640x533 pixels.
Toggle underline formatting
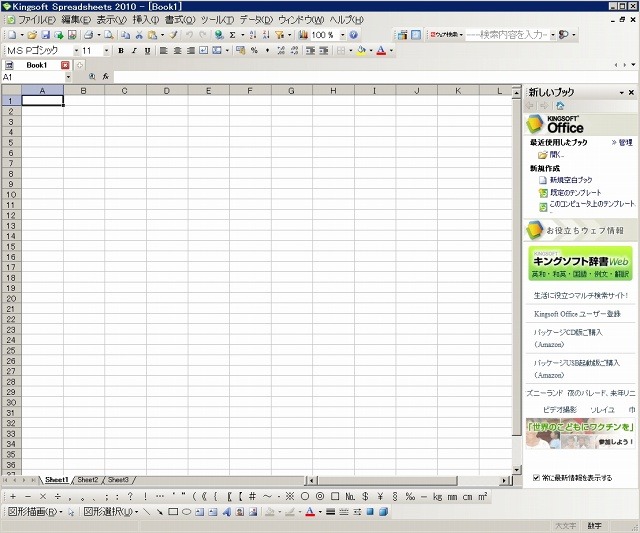point(147,51)
